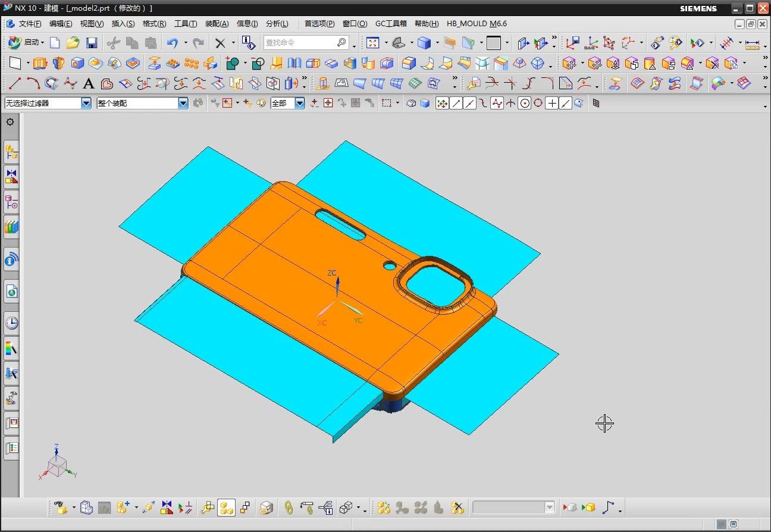The width and height of the screenshot is (771, 532).
Task: Toggle the Point on Curve snap
Action: point(566,104)
